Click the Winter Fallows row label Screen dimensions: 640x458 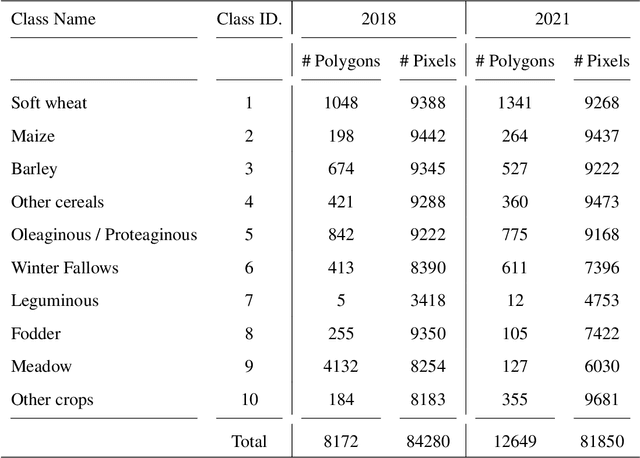[64, 268]
